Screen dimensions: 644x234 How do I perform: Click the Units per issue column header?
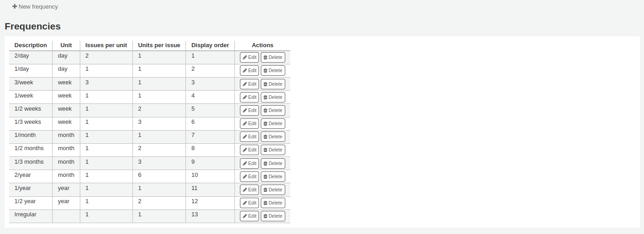pos(159,45)
